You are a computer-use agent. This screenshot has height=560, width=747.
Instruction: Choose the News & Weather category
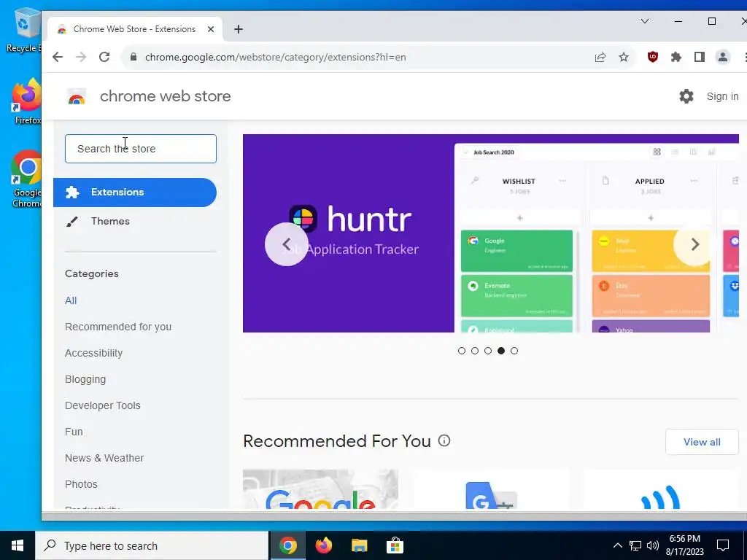[x=104, y=458]
